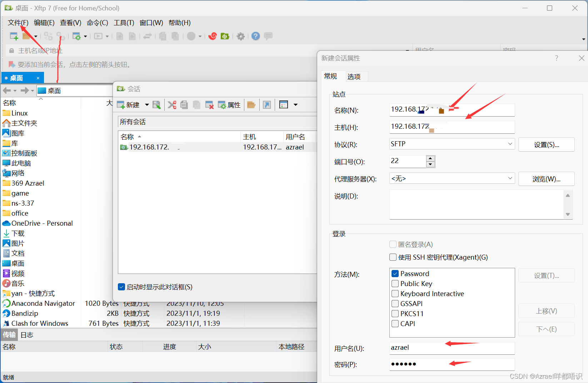This screenshot has width=588, height=383.
Task: Enable the PKCS11 method checkbox
Action: [x=395, y=314]
